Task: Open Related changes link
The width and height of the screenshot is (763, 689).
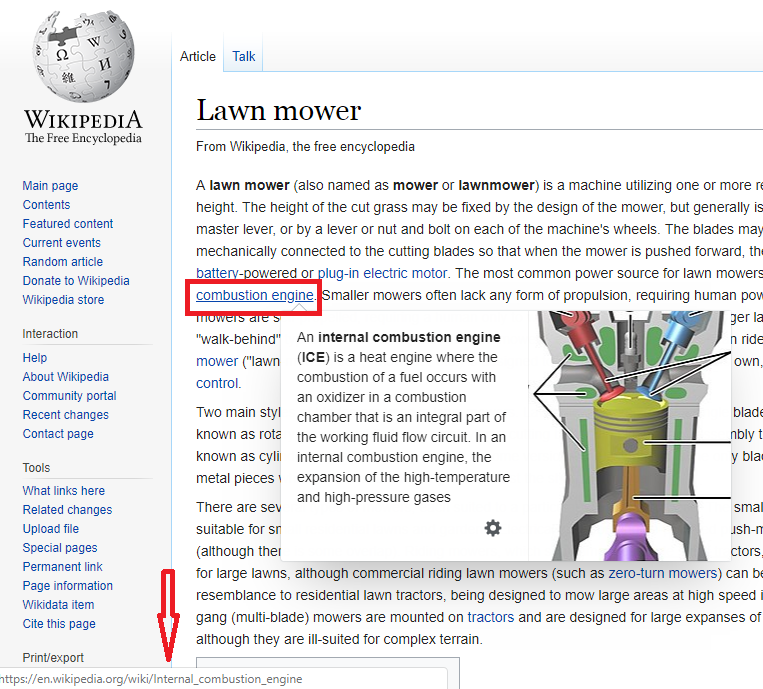Action: point(67,509)
